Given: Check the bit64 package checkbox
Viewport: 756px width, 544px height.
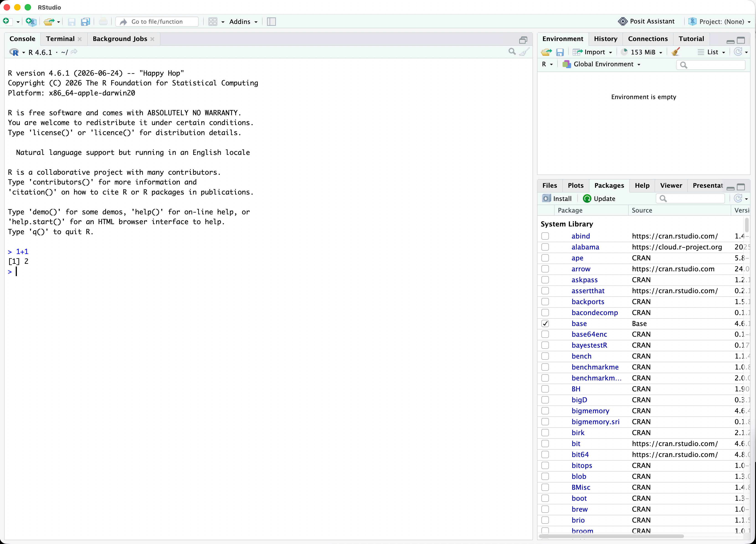Looking at the screenshot, I should point(545,454).
